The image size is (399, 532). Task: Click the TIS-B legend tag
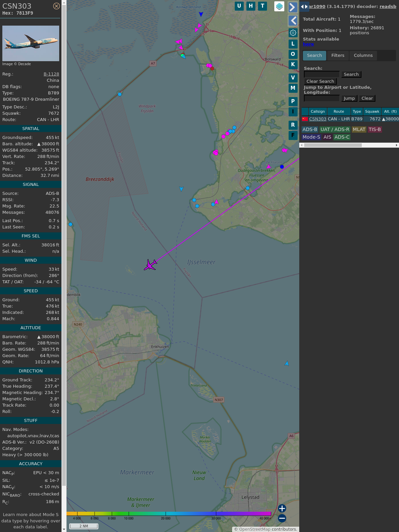(x=374, y=130)
